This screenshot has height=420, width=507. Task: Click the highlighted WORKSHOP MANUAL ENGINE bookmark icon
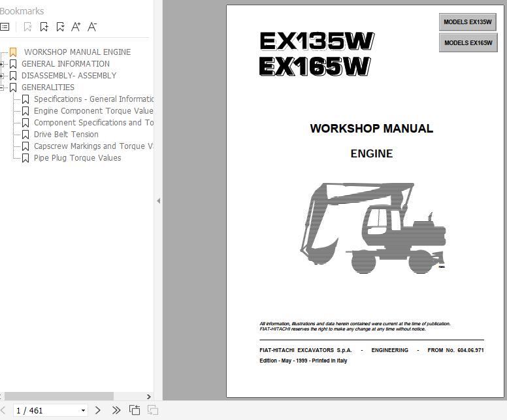tap(13, 52)
